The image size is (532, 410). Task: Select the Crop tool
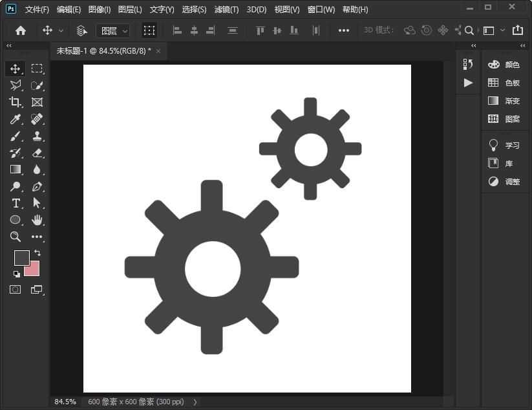[x=15, y=102]
